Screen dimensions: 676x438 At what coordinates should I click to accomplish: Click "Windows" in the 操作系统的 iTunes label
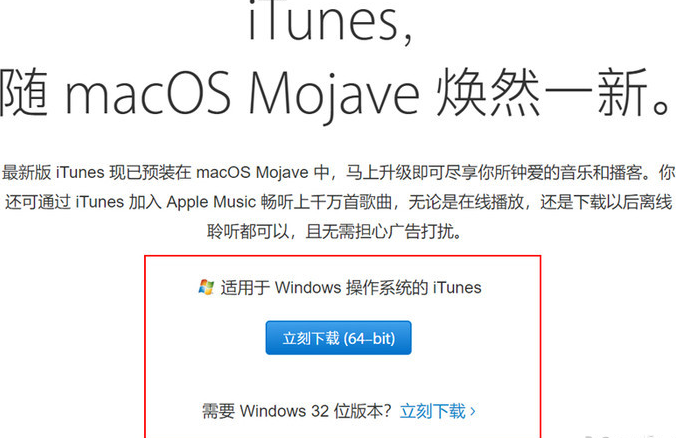(308, 288)
